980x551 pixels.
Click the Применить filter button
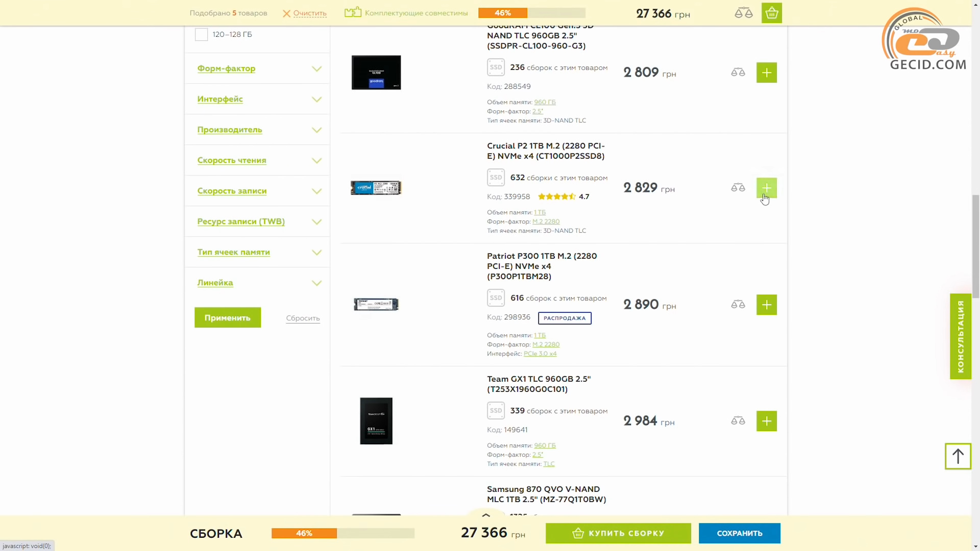[x=227, y=317]
